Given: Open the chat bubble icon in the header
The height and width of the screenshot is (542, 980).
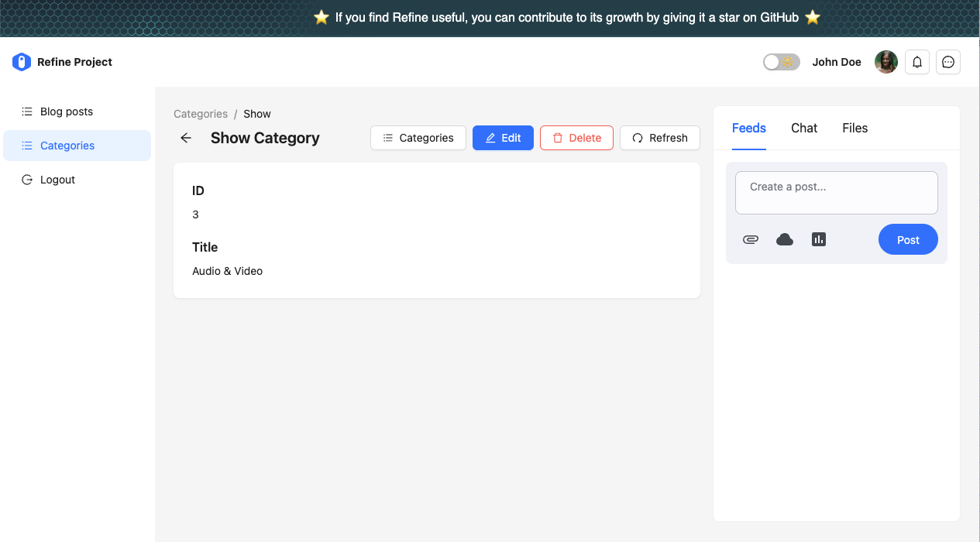Looking at the screenshot, I should pos(947,62).
